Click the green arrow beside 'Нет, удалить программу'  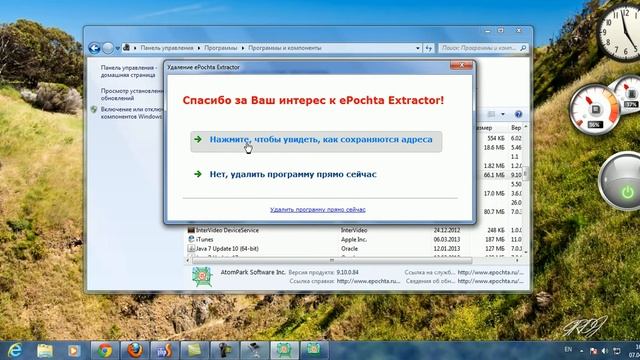pos(198,174)
